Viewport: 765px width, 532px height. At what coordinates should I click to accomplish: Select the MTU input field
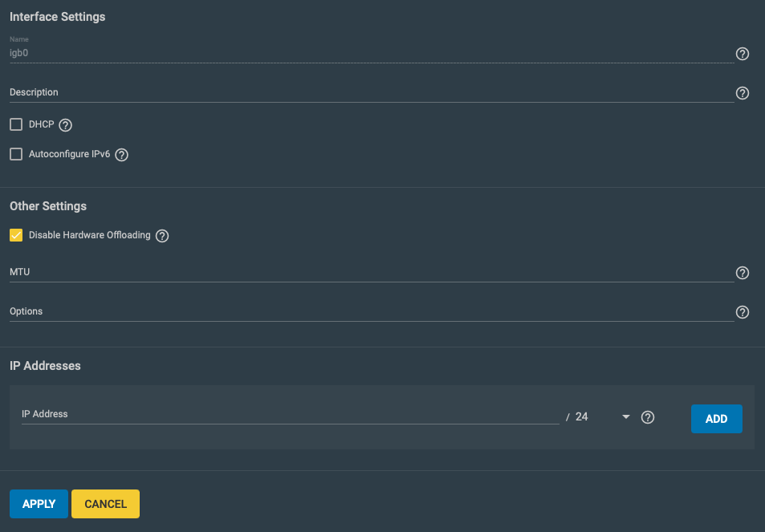tap(372, 272)
